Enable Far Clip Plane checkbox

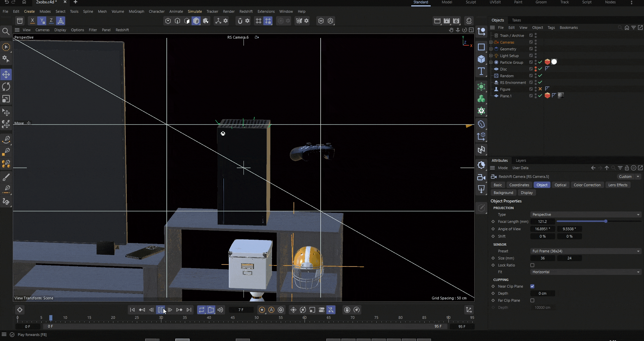tap(532, 300)
